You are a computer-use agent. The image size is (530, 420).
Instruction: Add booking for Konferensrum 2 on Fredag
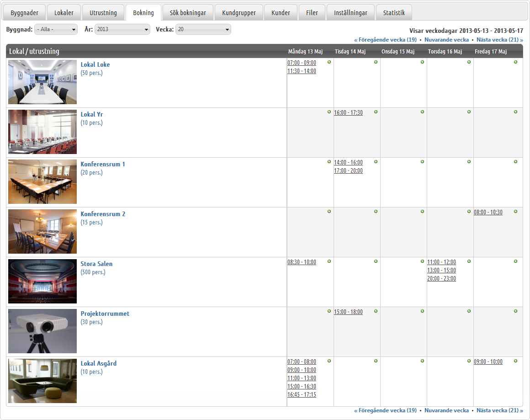[x=516, y=211]
